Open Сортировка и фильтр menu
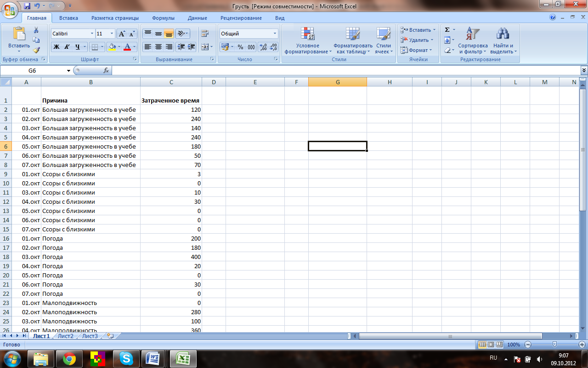This screenshot has height=368, width=588. point(473,40)
